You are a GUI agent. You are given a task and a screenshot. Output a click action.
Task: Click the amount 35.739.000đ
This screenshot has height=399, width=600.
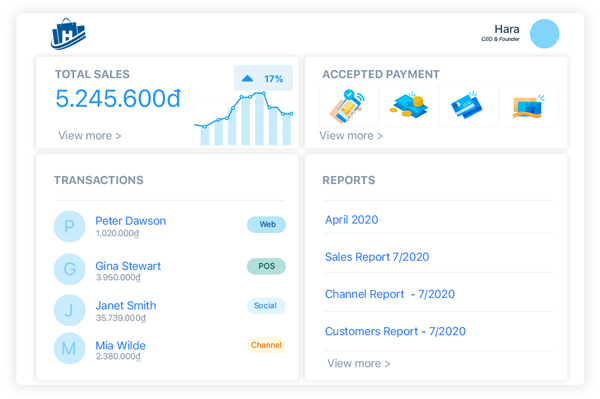[121, 318]
